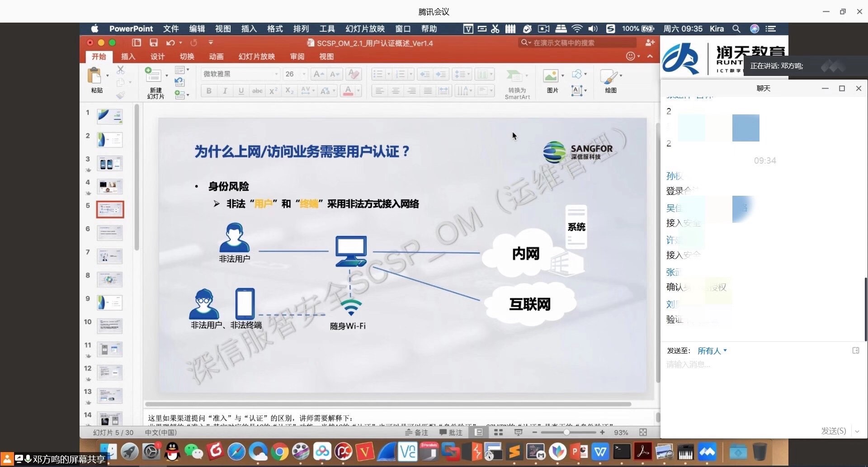This screenshot has width=868, height=467.
Task: Click the search in presentation field
Action: point(577,42)
